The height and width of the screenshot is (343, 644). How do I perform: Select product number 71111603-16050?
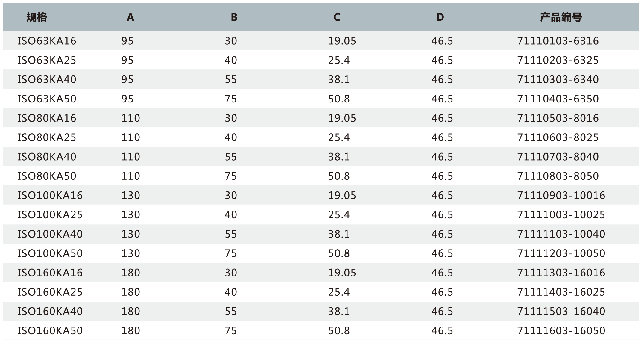[x=561, y=331]
